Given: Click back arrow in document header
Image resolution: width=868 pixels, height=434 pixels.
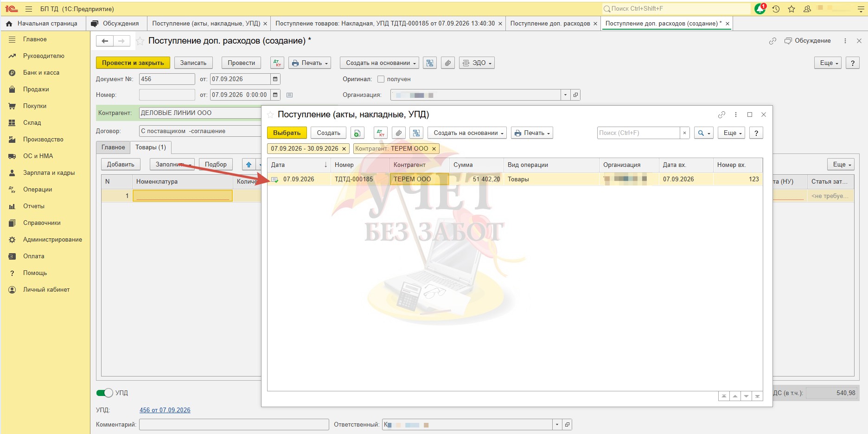Looking at the screenshot, I should [x=105, y=41].
